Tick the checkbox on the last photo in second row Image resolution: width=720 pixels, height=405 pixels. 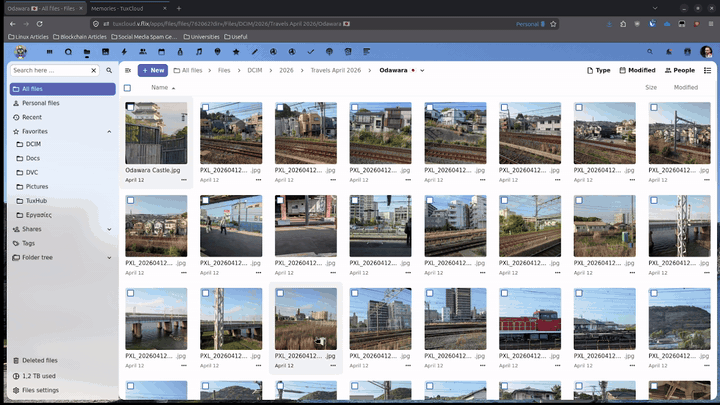(x=654, y=200)
